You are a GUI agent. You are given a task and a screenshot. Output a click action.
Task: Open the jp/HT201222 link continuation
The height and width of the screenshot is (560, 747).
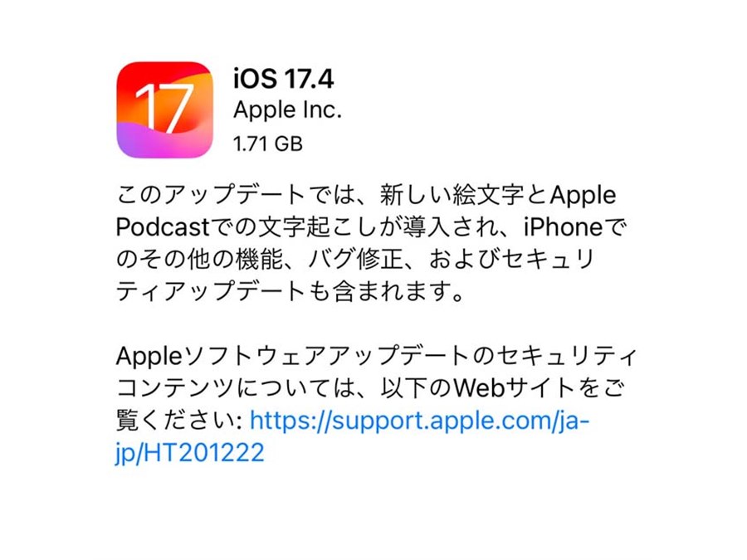coord(190,452)
